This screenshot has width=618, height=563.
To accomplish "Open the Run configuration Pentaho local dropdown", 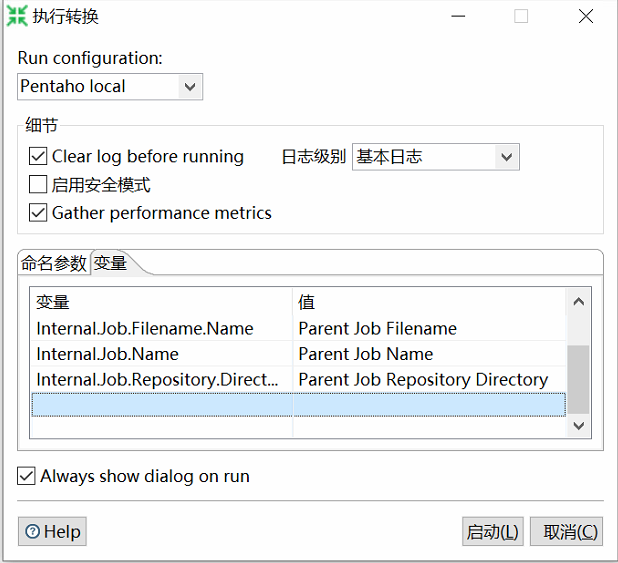I will [110, 86].
